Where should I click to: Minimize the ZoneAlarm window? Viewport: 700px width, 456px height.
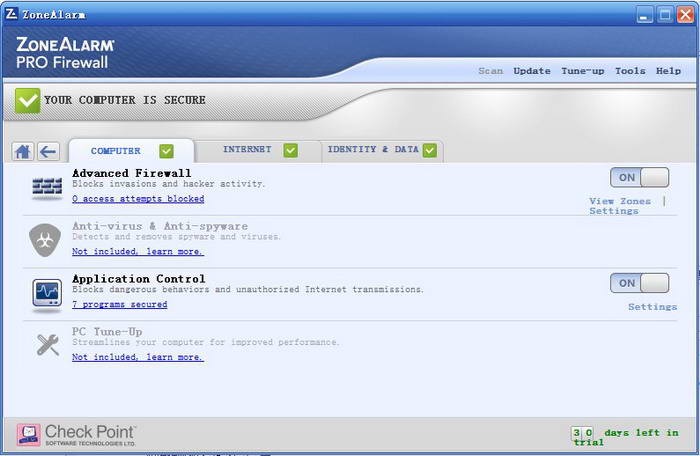coord(644,15)
